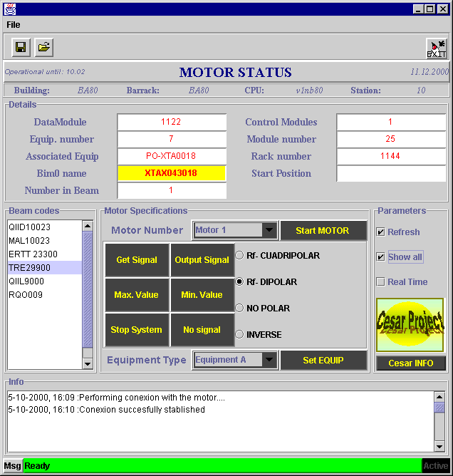This screenshot has height=476, width=453.
Task: Select the INVERSE radio button
Action: click(239, 334)
